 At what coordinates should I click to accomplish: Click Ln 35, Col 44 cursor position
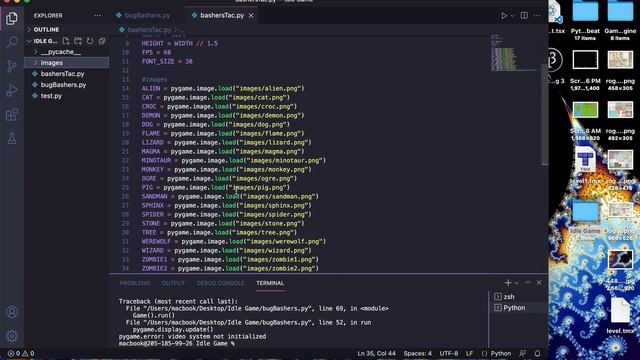[x=376, y=353]
